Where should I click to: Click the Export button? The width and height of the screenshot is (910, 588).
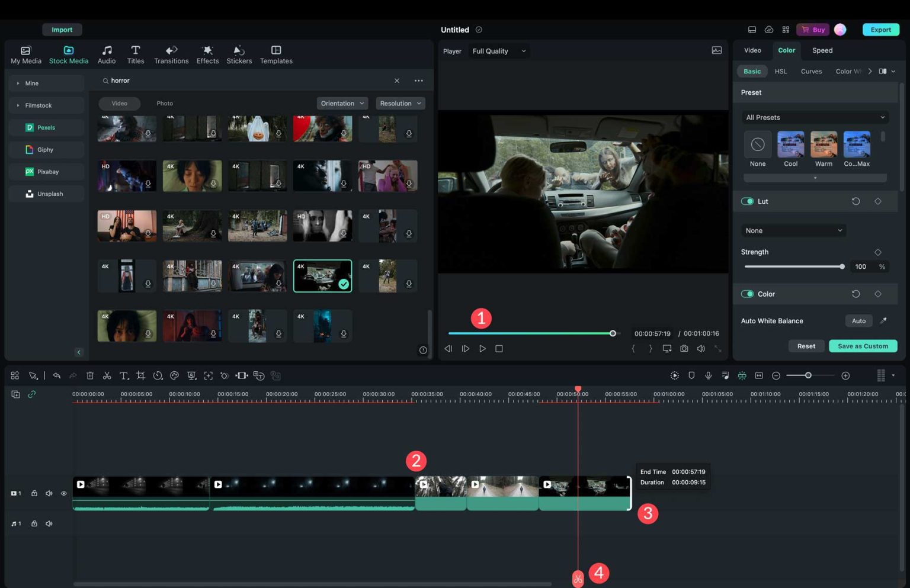tap(880, 30)
